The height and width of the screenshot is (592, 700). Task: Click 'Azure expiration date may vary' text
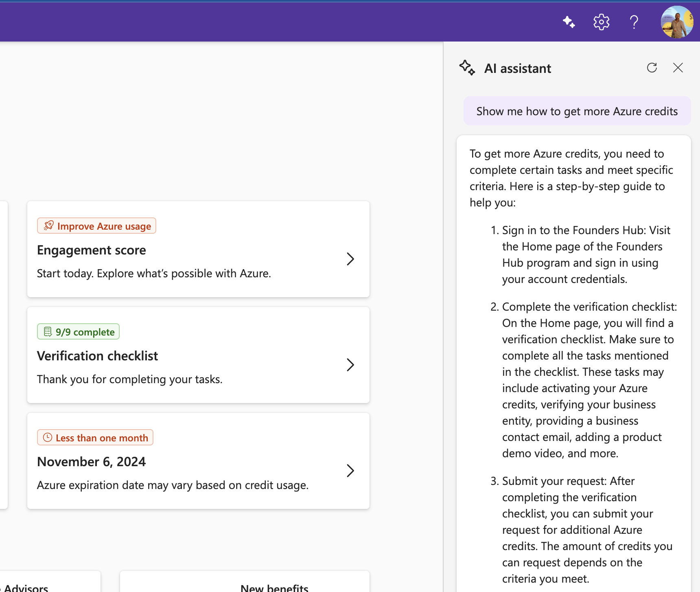pos(173,485)
